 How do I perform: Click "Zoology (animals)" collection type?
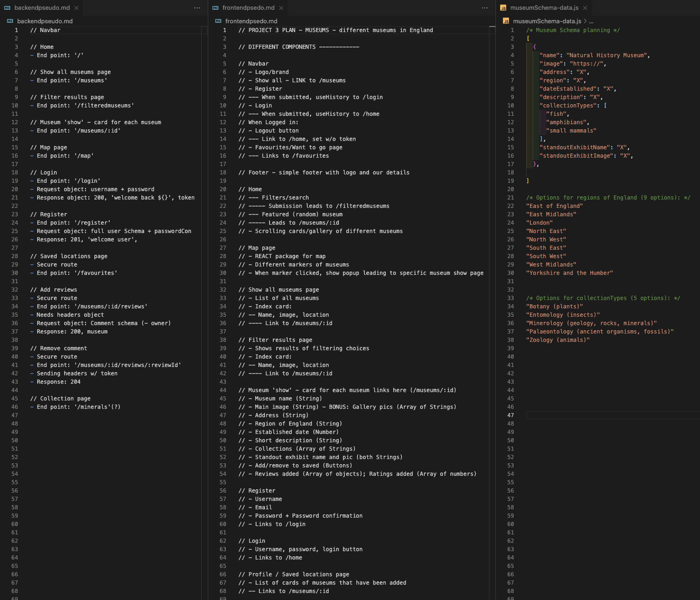click(x=558, y=340)
